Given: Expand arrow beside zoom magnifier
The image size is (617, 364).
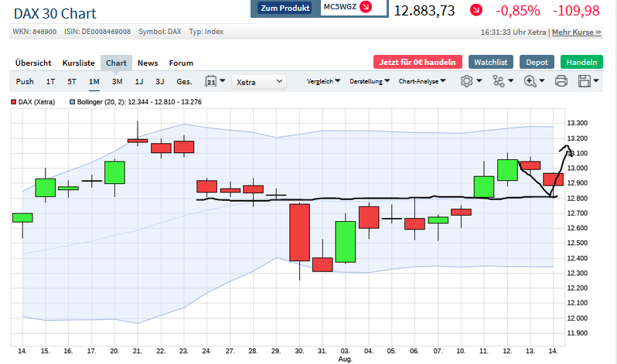Looking at the screenshot, I should click(542, 80).
